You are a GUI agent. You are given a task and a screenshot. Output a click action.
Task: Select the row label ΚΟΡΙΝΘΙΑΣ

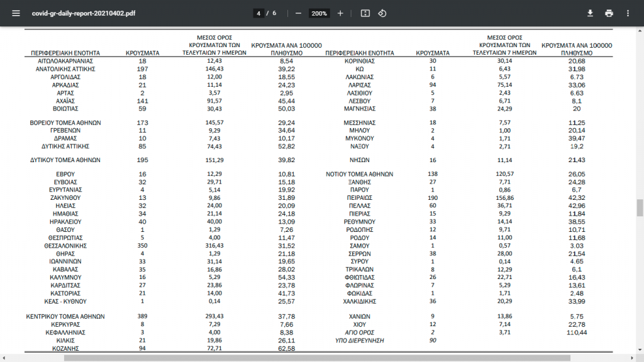(x=359, y=61)
